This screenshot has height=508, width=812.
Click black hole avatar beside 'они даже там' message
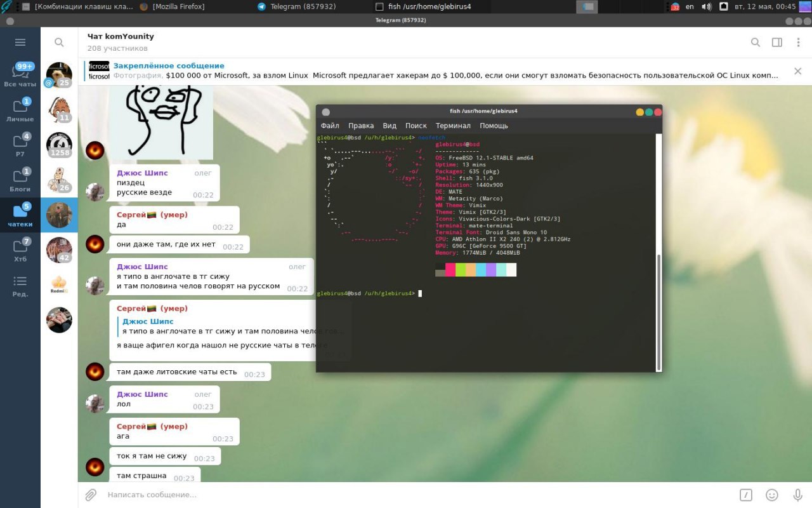click(x=95, y=244)
